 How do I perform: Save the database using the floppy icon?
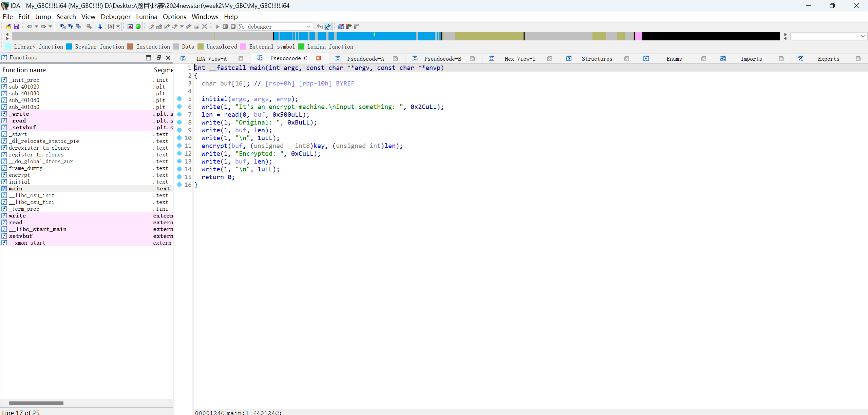pyautogui.click(x=16, y=26)
